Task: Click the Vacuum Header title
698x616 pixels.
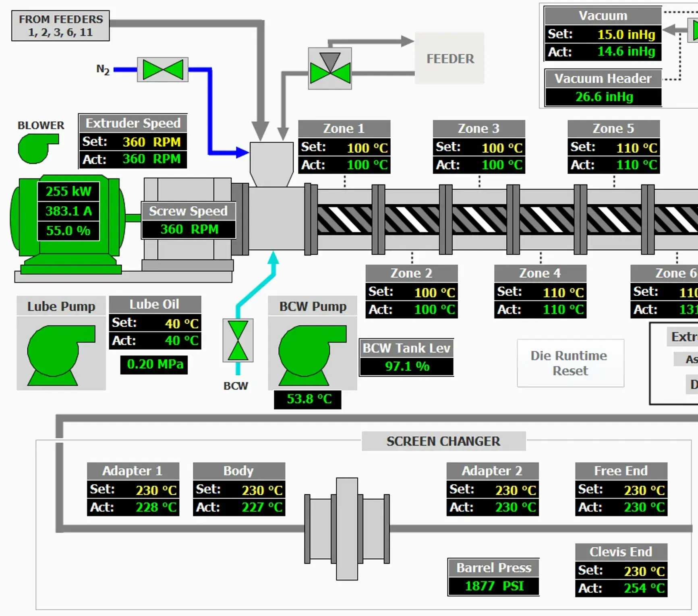Action: coord(603,79)
